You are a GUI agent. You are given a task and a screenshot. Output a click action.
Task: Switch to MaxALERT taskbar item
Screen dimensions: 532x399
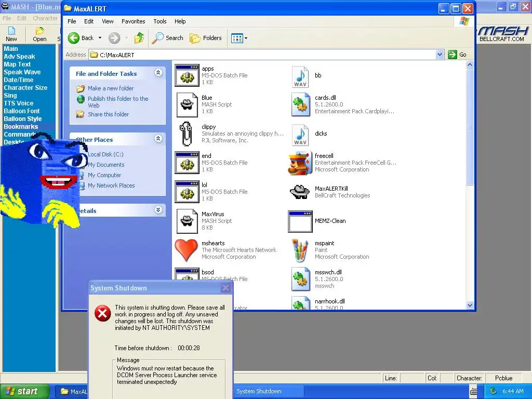tap(72, 392)
